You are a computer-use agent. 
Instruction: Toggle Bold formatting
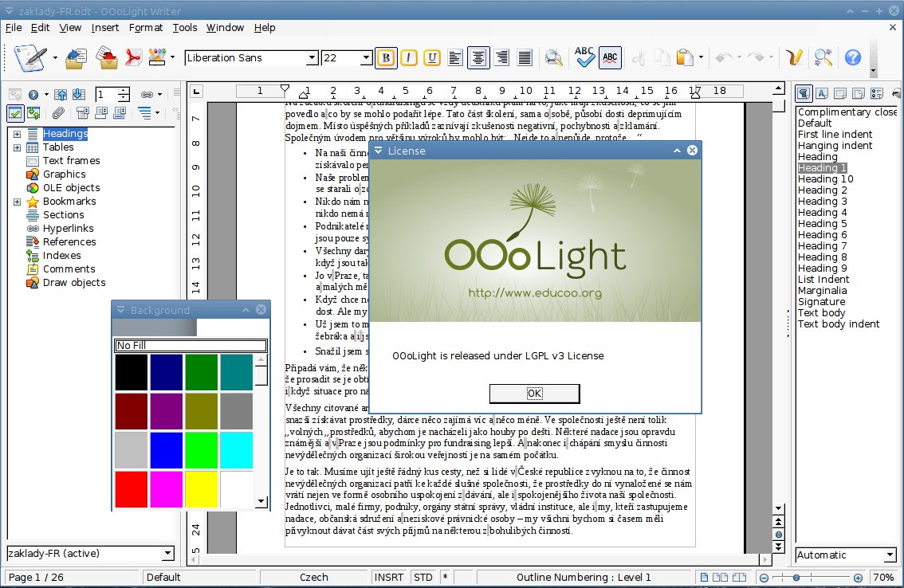[x=386, y=57]
